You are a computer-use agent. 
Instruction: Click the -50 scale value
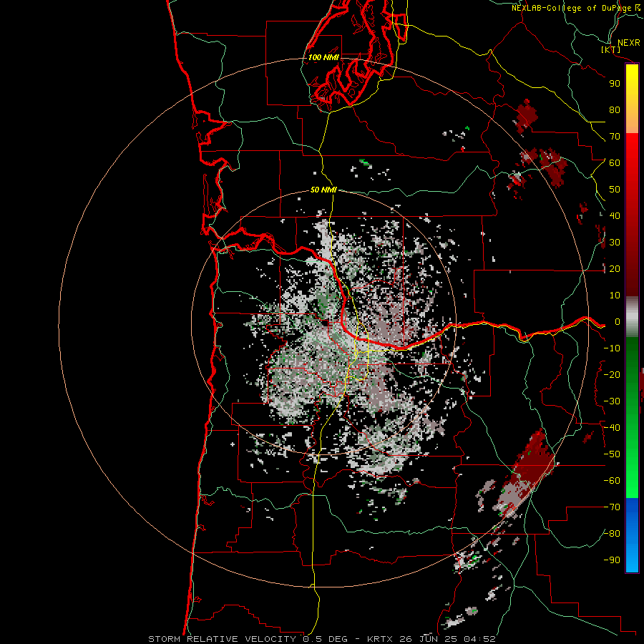tap(612, 454)
